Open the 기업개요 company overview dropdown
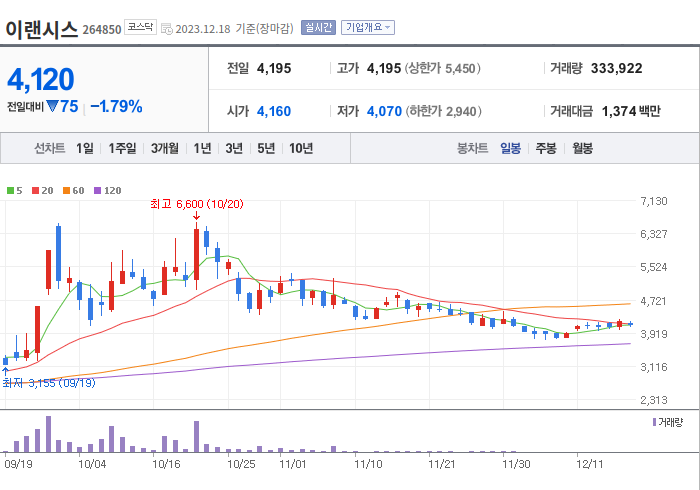The height and width of the screenshot is (490, 700). click(x=368, y=28)
